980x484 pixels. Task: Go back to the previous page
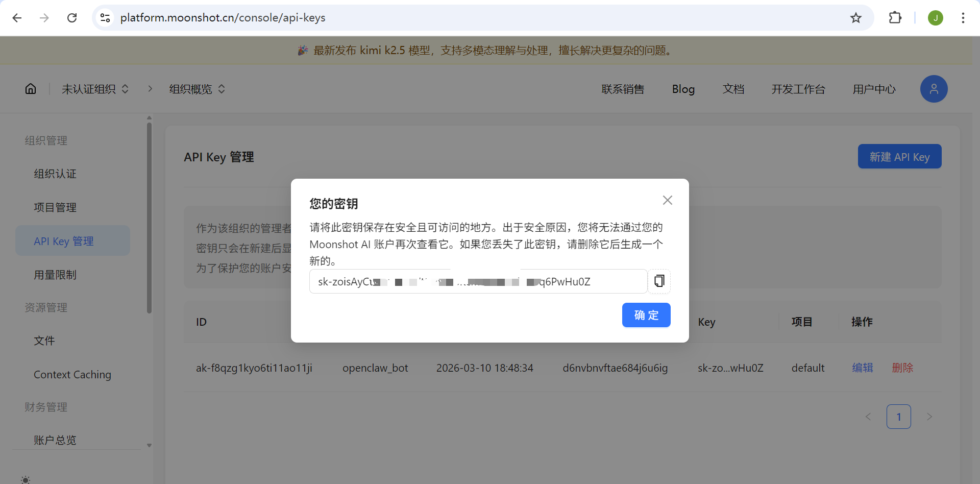point(17,18)
